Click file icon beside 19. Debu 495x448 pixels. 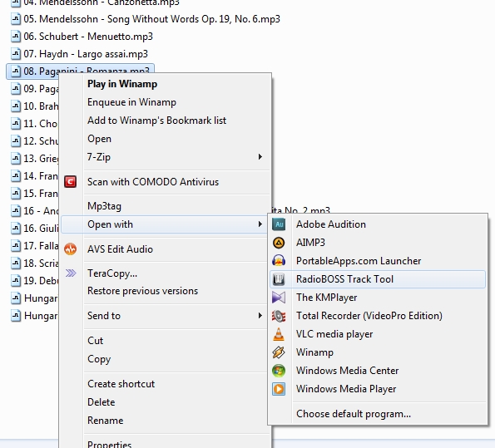16,280
